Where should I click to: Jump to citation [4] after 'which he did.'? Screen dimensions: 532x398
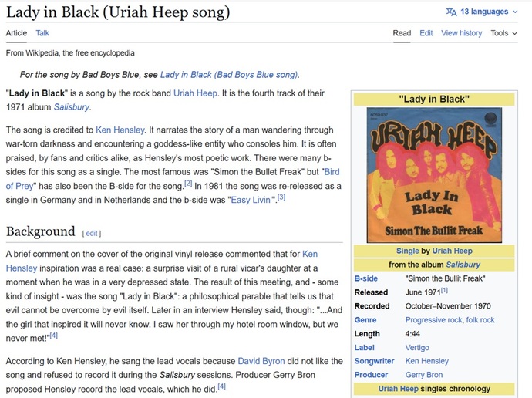pyautogui.click(x=221, y=386)
